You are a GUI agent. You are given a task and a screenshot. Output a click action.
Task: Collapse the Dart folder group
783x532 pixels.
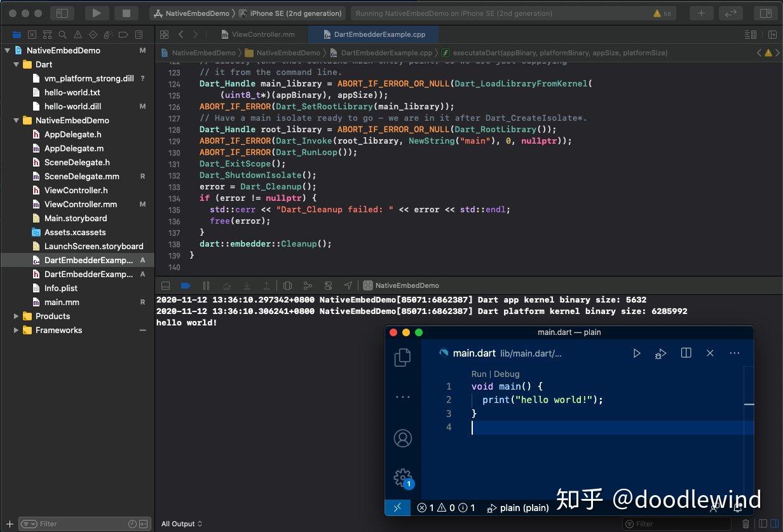(x=17, y=64)
